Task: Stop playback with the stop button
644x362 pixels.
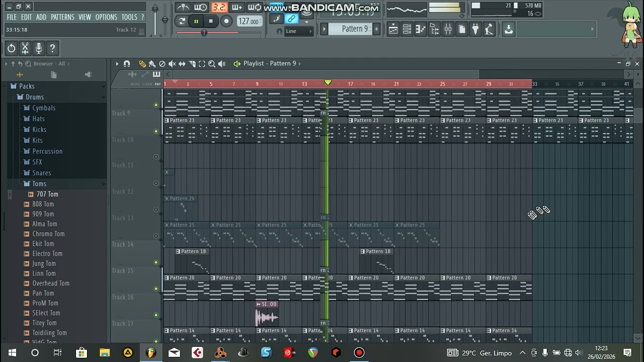Action: [x=211, y=21]
